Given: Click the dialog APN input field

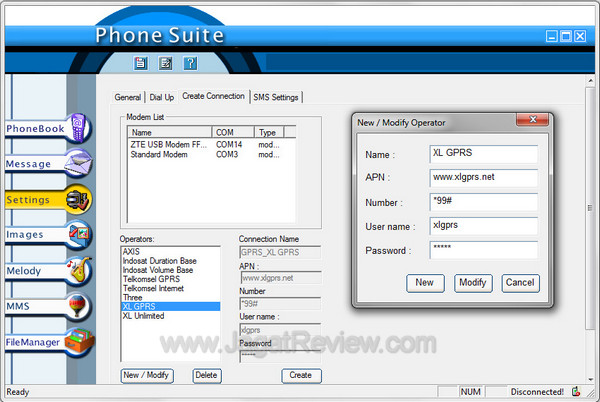Looking at the screenshot, I should 484,178.
